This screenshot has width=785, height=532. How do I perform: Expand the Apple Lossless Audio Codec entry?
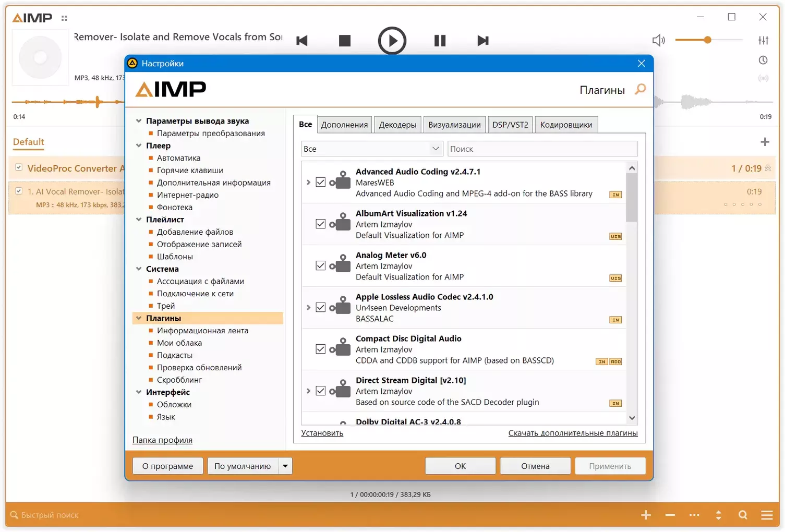coord(308,307)
